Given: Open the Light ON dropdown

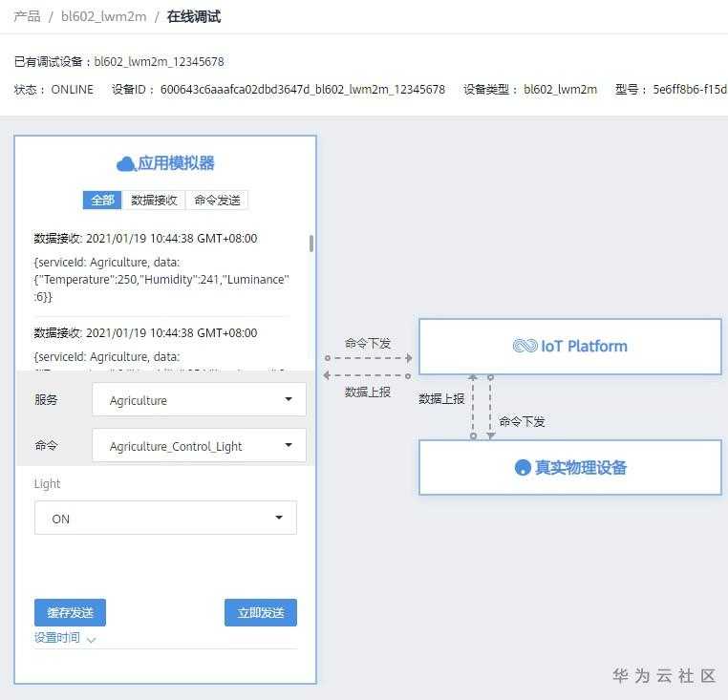Looking at the screenshot, I should pos(165,518).
